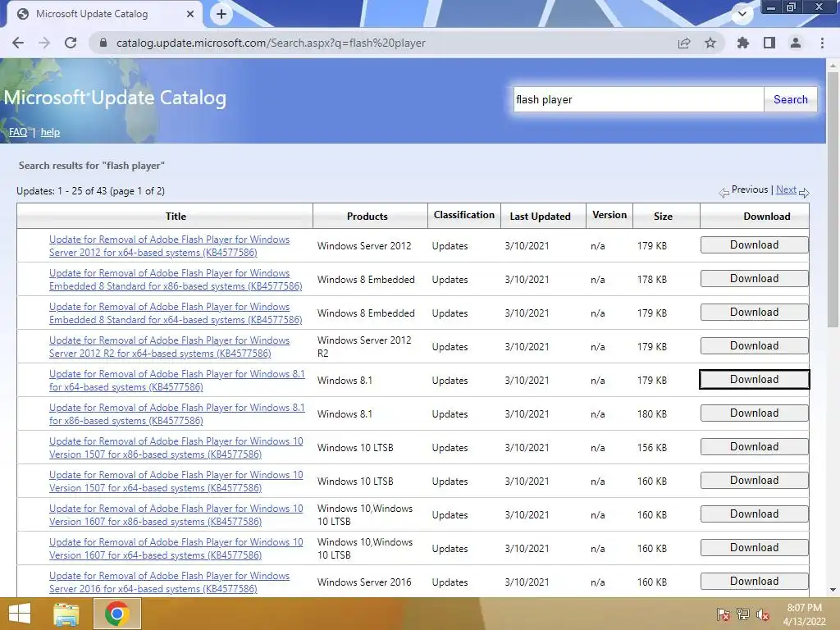Sort by the Products column header

(367, 217)
